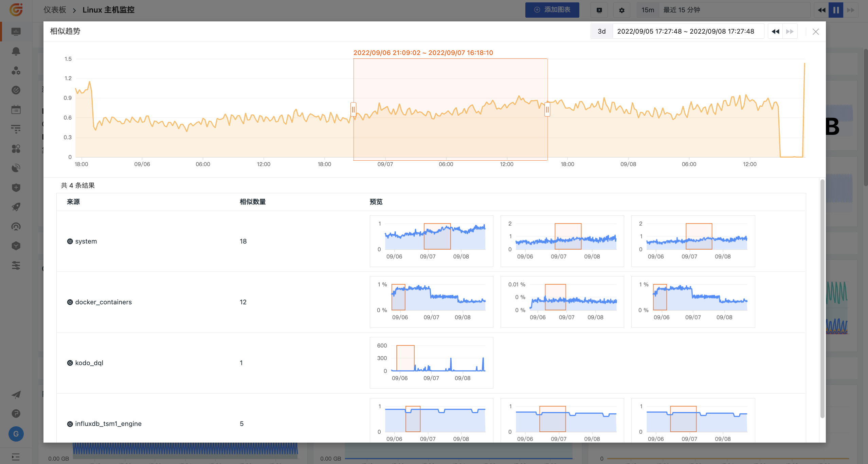Click the Guance logo icon in the sidebar

point(16,10)
